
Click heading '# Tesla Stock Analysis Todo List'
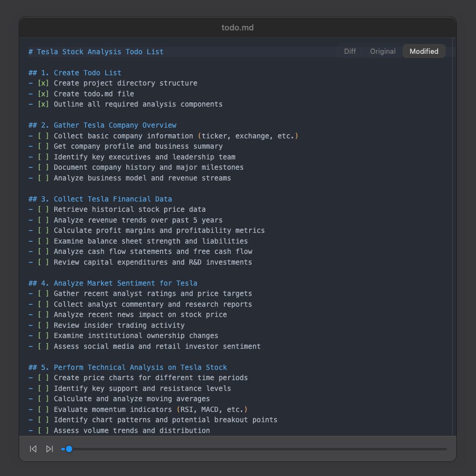tap(96, 52)
